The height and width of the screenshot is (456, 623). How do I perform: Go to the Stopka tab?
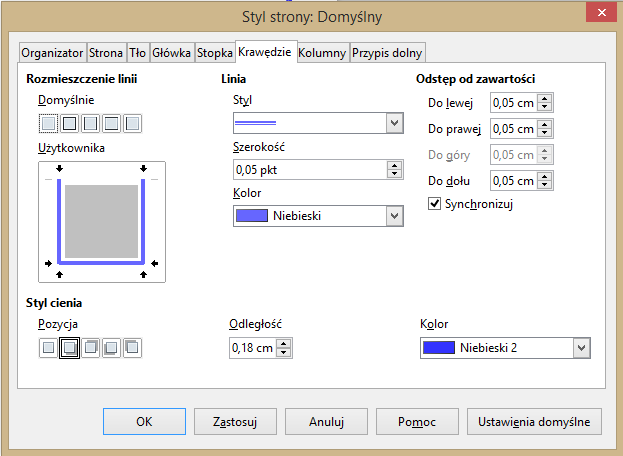(x=215, y=53)
